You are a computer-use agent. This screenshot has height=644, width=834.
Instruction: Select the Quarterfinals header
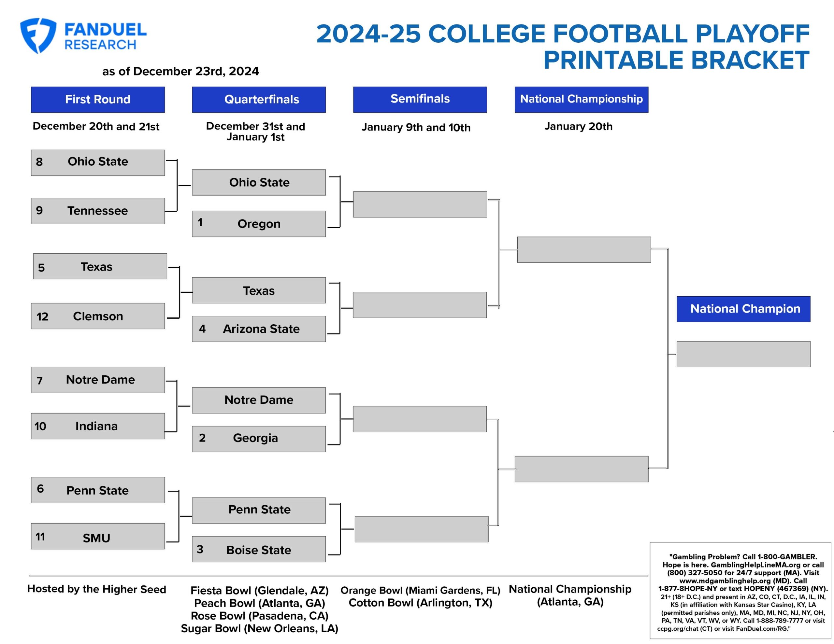(259, 100)
